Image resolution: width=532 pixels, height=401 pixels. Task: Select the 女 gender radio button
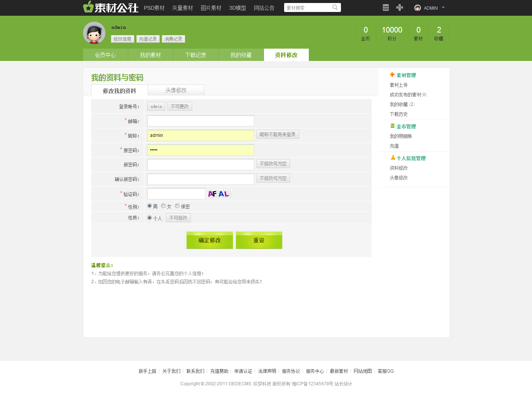pos(163,206)
